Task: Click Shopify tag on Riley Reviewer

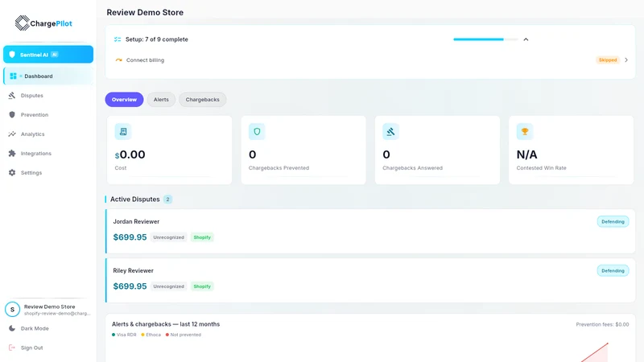Action: 202,286
